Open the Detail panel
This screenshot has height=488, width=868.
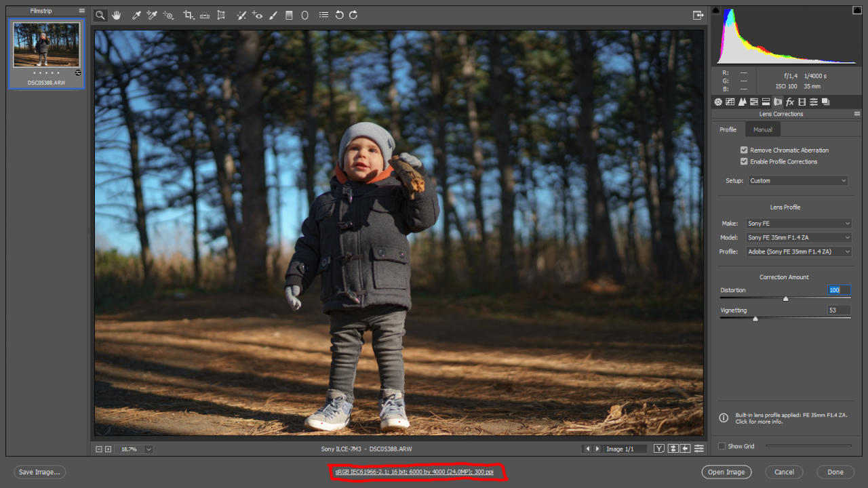point(742,102)
